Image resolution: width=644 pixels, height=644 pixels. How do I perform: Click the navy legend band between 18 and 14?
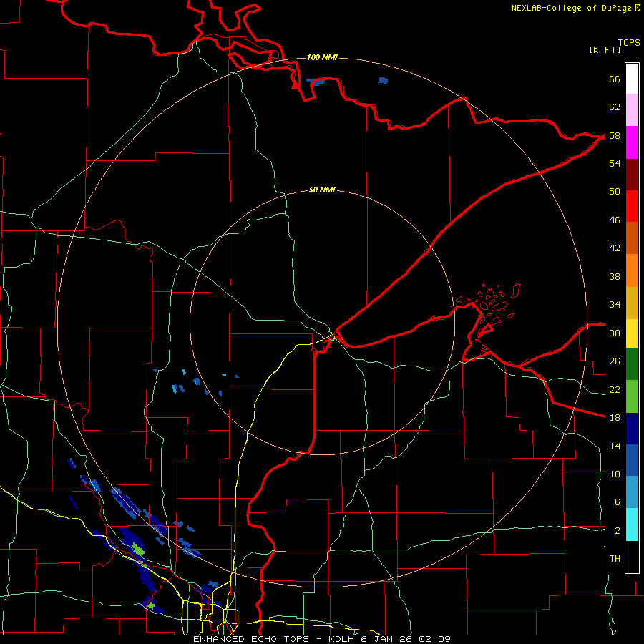pyautogui.click(x=632, y=429)
